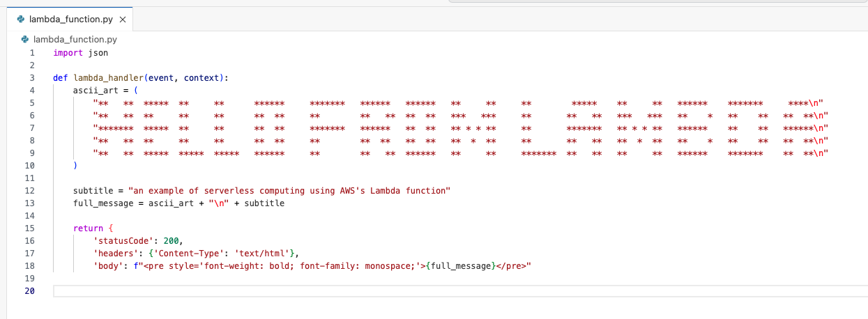
Task: Click the 'context' parameter
Action: [x=201, y=77]
